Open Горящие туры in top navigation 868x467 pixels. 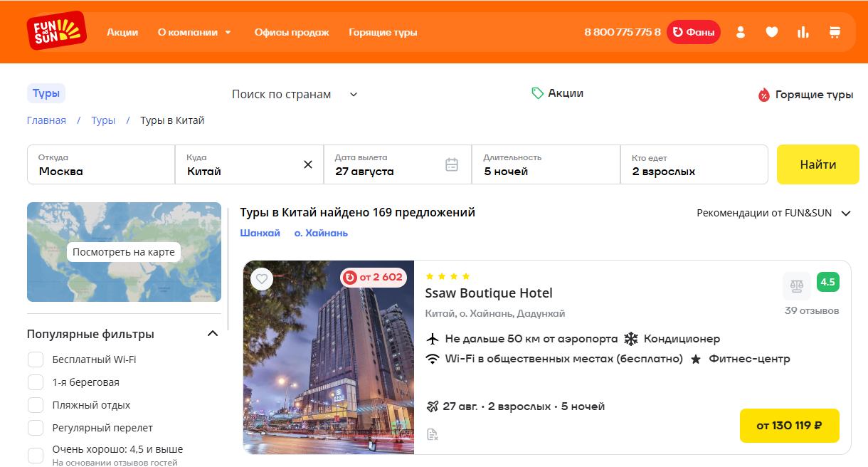[383, 32]
